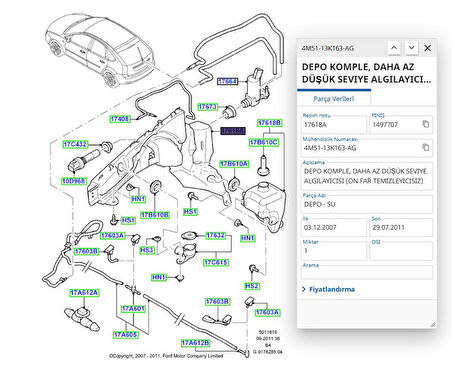Go to next part with down arrow

412,48
